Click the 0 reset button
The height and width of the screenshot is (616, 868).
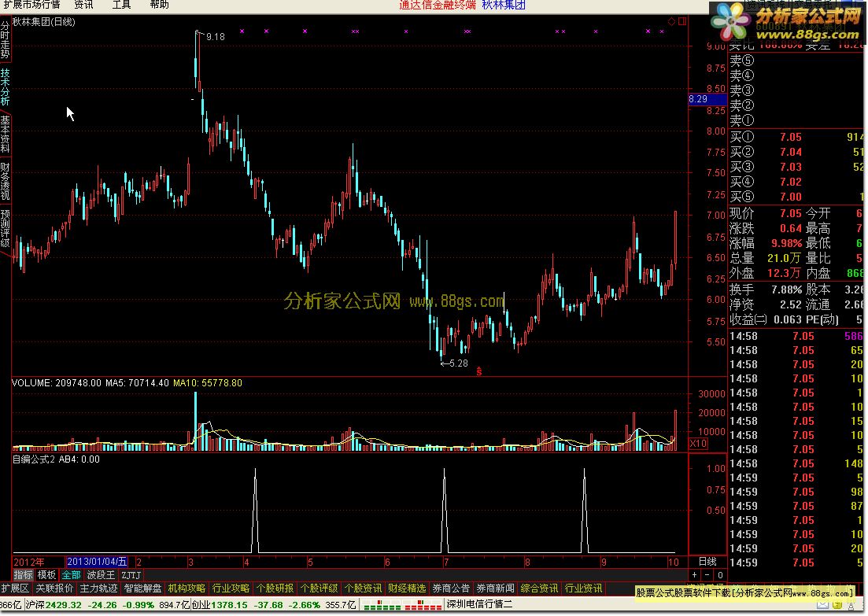click(x=719, y=575)
